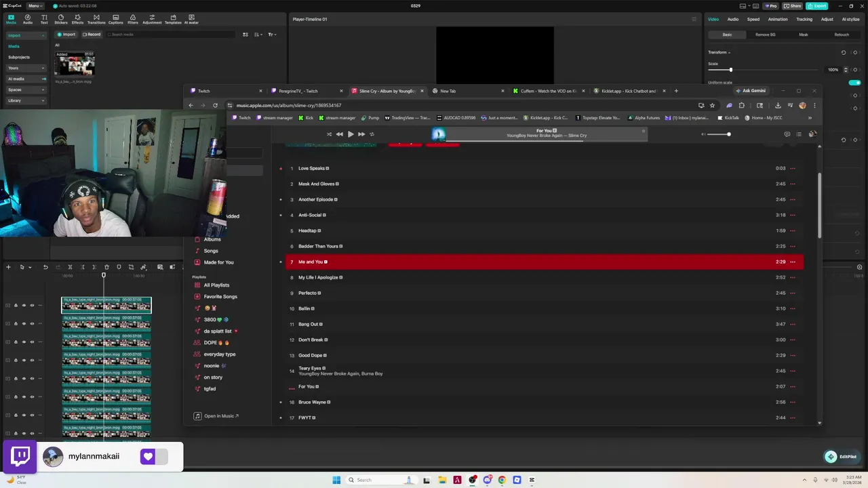
Task: Toggle shuffle in Apple Music player
Action: tap(330, 134)
